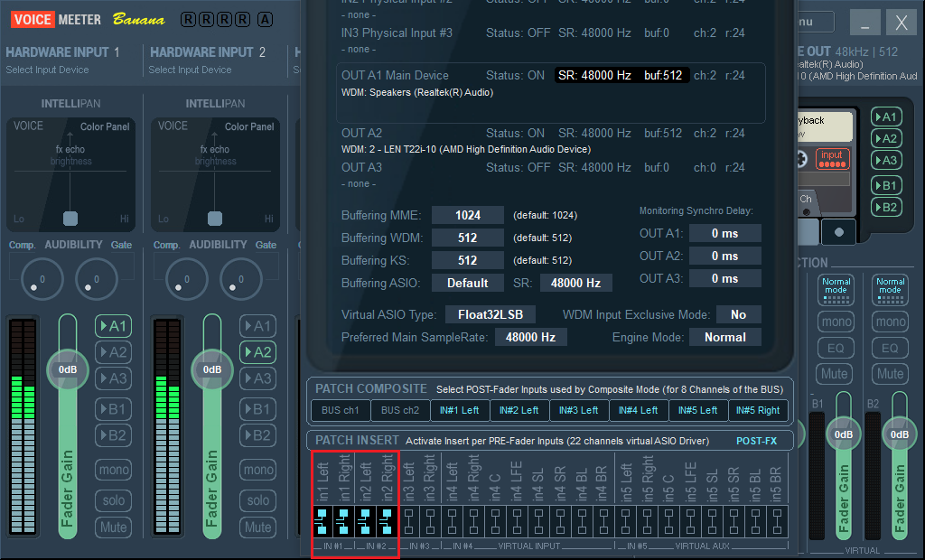
Task: Turn on the in5 LFE insert icon
Action: pyautogui.click(x=691, y=522)
